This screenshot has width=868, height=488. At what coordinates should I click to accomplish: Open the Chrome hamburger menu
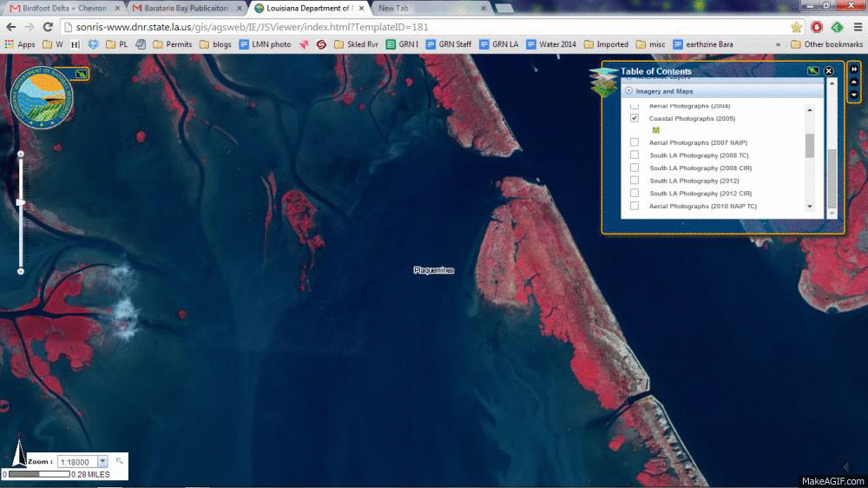[857, 27]
